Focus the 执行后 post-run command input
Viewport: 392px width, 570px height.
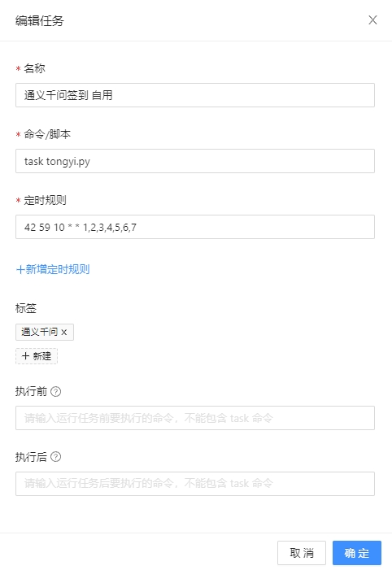pos(195,484)
